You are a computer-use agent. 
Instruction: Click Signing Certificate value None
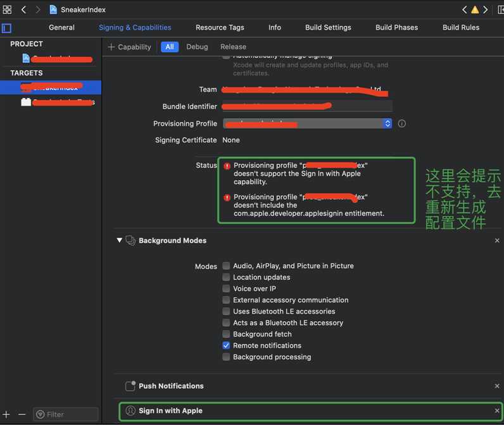(x=231, y=140)
